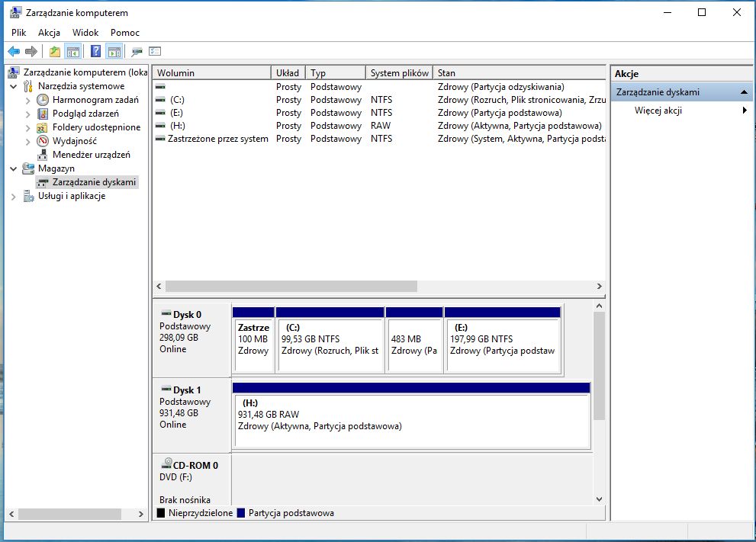This screenshot has width=756, height=542.
Task: Click the connect/refresh toolbar icon
Action: [137, 51]
